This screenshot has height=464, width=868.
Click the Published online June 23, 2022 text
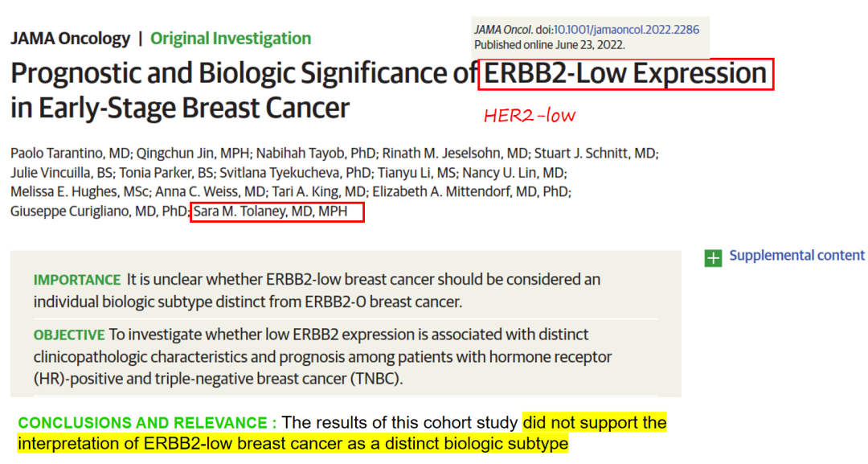549,45
